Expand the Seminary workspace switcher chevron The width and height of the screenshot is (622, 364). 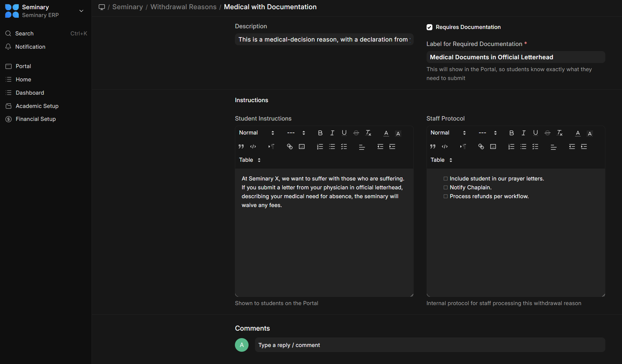(81, 11)
